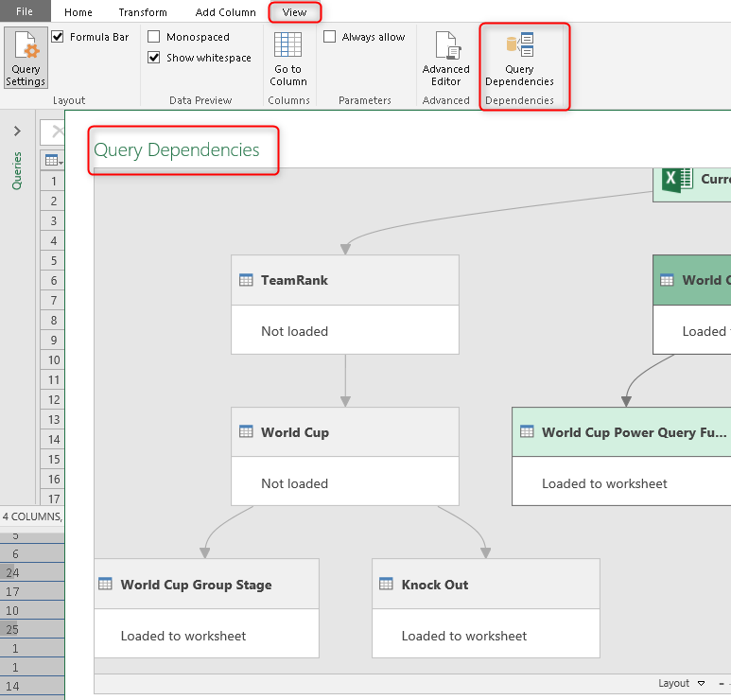Select the TeamRank table icon
This screenshot has height=700, width=731.
point(246,280)
